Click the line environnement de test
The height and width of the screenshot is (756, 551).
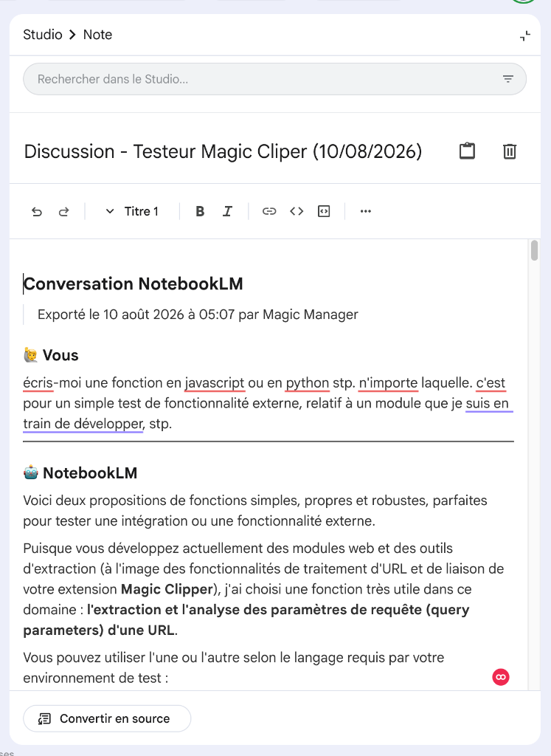click(96, 678)
